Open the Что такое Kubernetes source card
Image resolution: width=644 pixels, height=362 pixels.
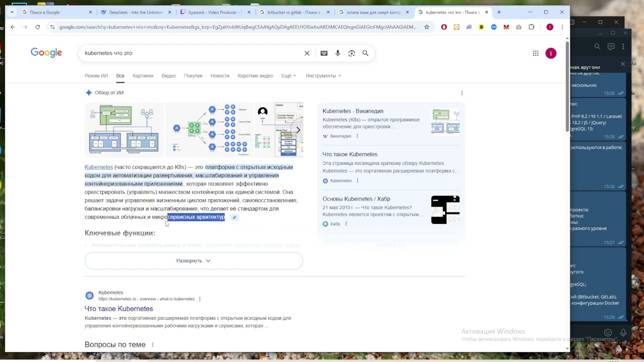pyautogui.click(x=350, y=154)
